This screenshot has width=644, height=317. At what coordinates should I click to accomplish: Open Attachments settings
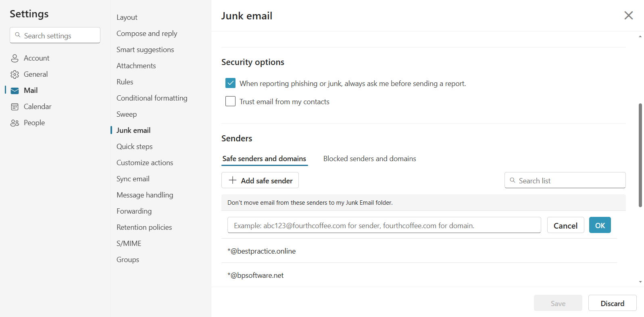point(136,66)
